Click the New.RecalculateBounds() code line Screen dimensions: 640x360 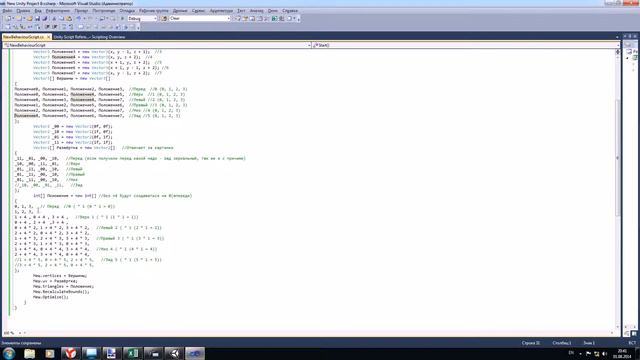click(61, 292)
